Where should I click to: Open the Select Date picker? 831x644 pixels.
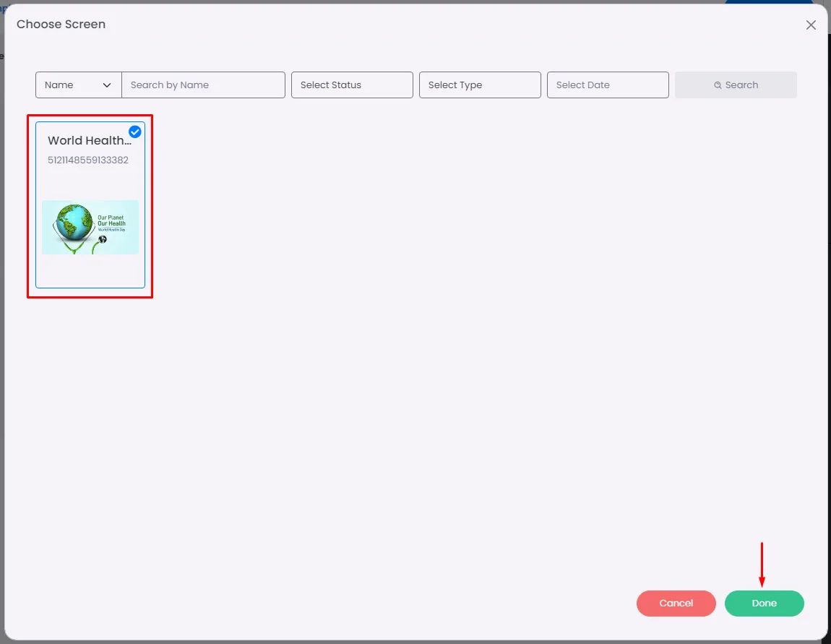pyautogui.click(x=607, y=85)
